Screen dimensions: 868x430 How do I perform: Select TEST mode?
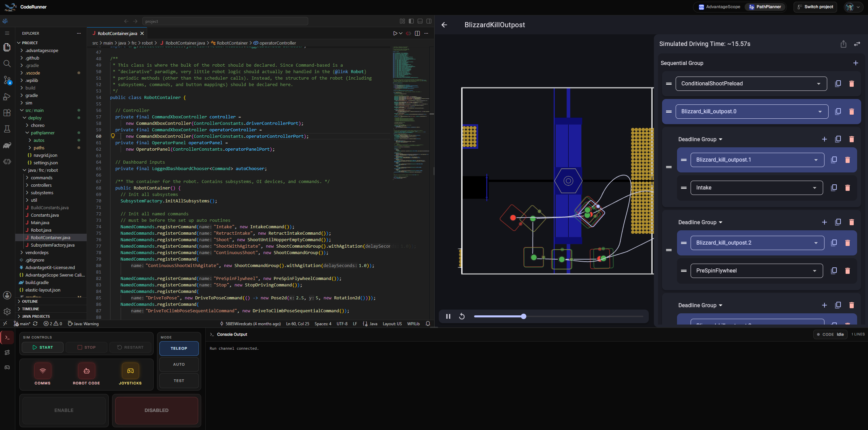[x=179, y=381]
